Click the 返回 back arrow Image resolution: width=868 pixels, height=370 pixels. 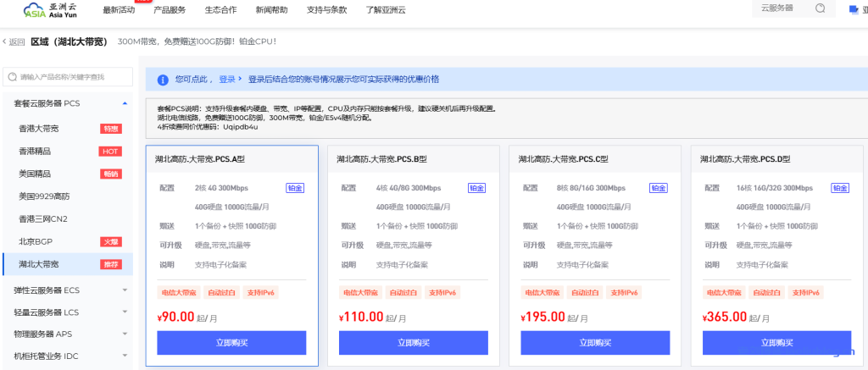pos(4,41)
